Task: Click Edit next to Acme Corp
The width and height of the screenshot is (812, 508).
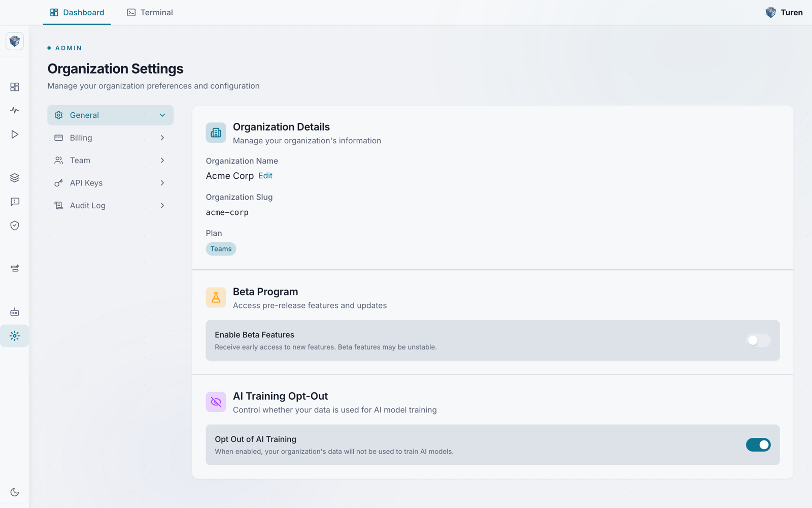Action: 265,176
